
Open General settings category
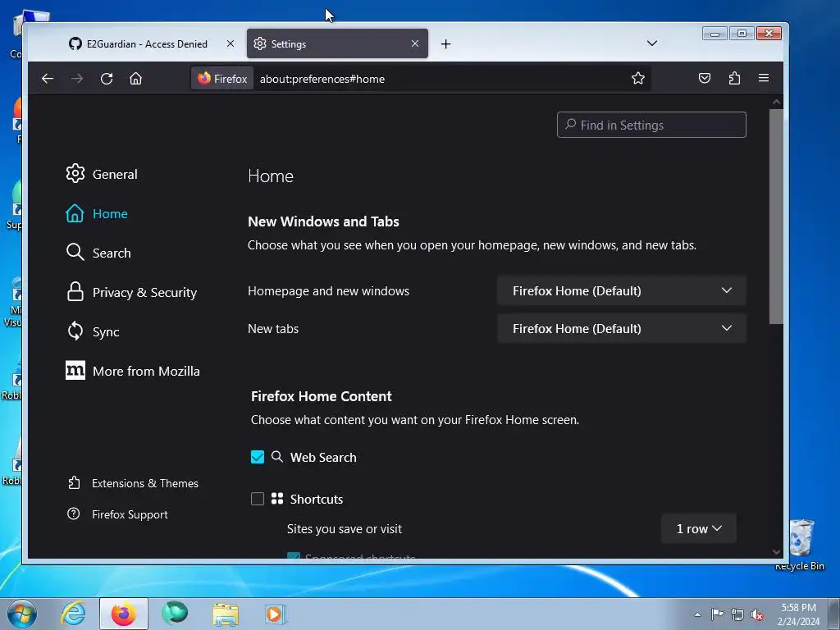(x=102, y=174)
